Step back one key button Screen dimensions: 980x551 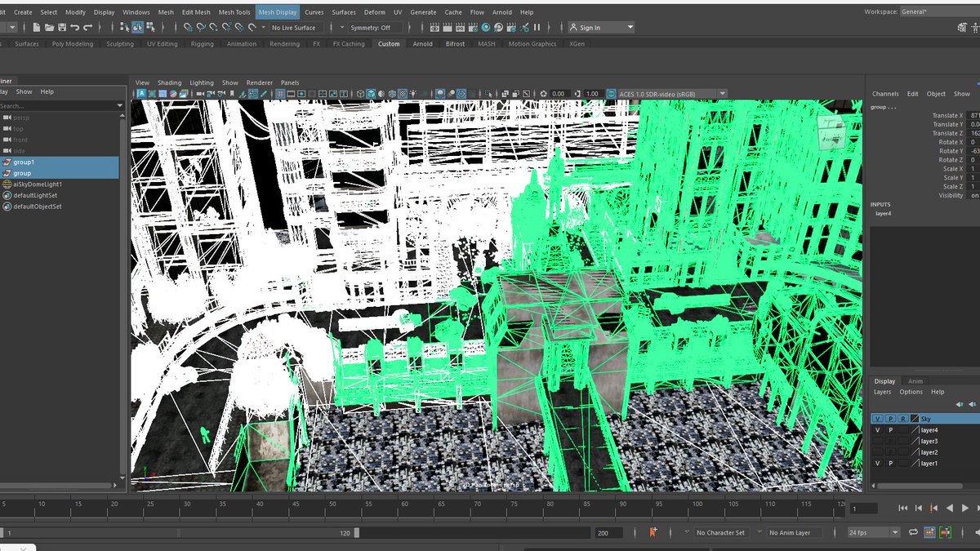coord(933,508)
